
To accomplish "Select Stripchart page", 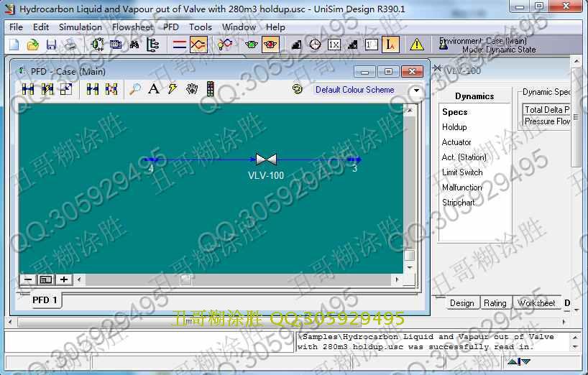I will click(x=458, y=203).
